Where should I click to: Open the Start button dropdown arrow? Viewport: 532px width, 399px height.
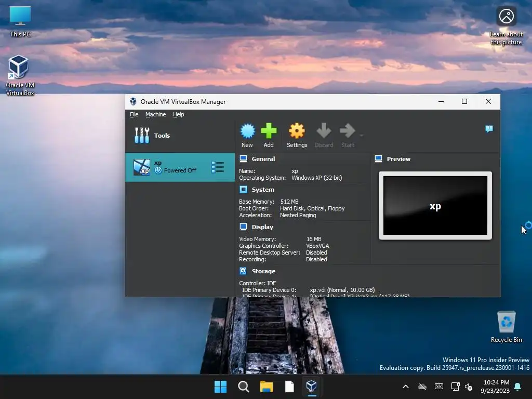click(x=362, y=136)
